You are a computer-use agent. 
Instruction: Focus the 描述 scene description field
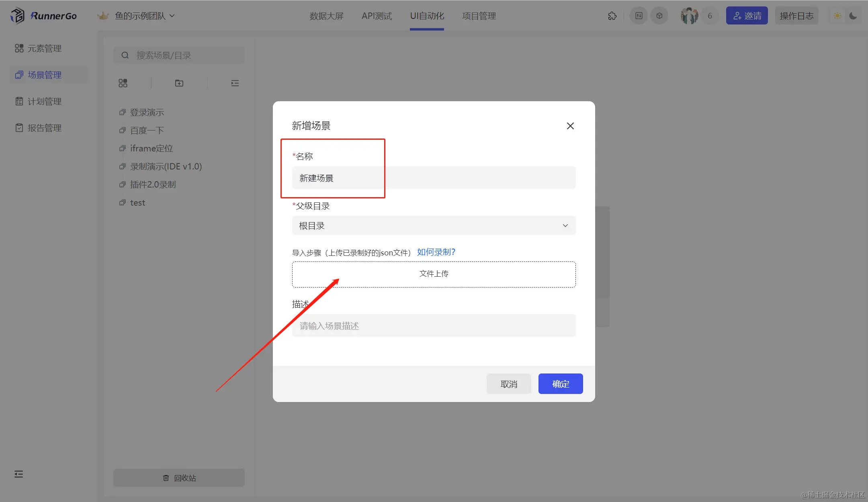pyautogui.click(x=434, y=326)
